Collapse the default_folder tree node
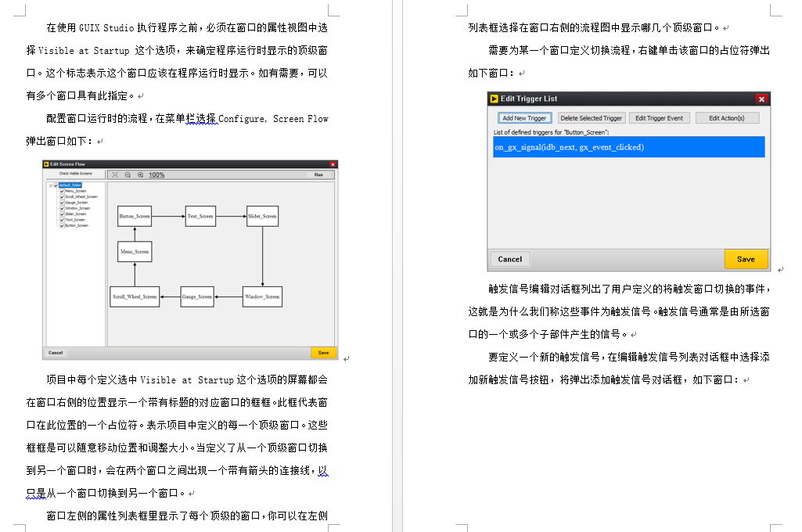The height and width of the screenshot is (532, 802). 51,185
